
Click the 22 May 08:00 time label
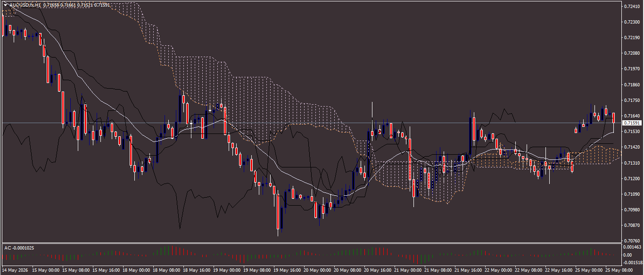click(x=528, y=271)
